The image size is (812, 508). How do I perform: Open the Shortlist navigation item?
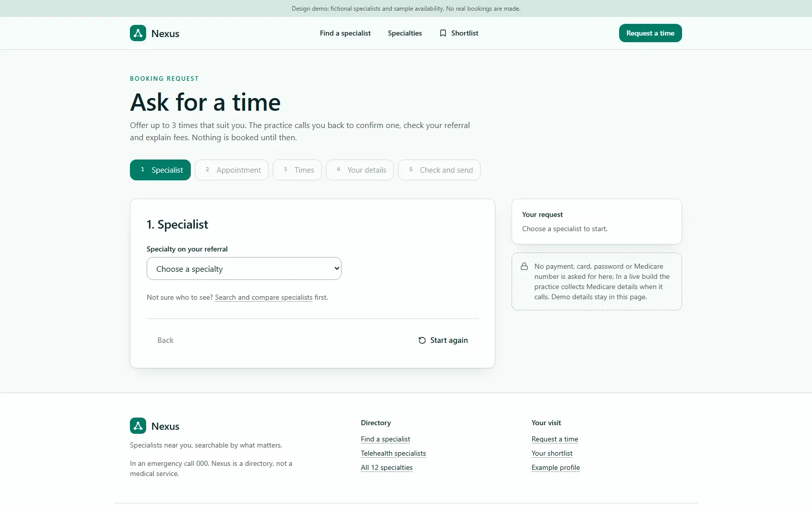pos(459,33)
